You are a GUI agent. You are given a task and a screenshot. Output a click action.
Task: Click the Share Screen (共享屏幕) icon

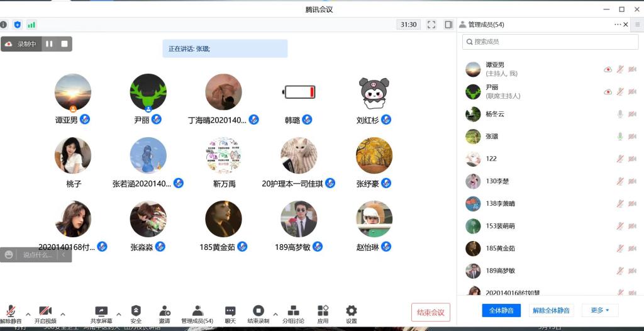coord(101,311)
